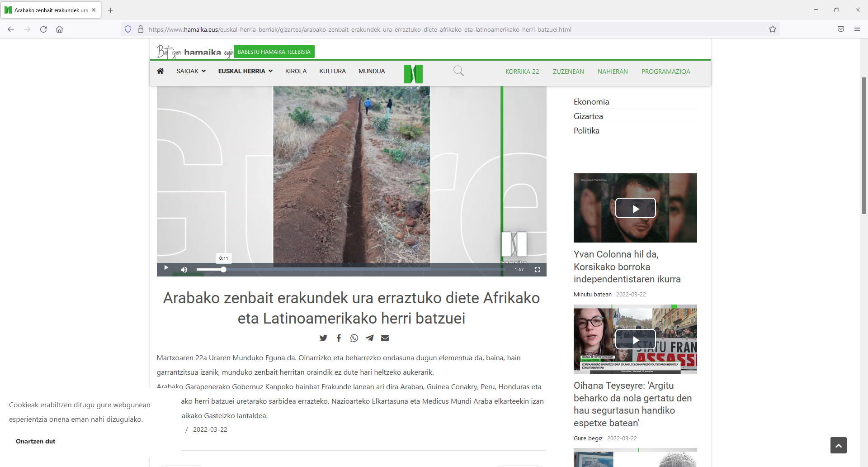Open Gizartea category link
The image size is (868, 467).
pyautogui.click(x=588, y=116)
